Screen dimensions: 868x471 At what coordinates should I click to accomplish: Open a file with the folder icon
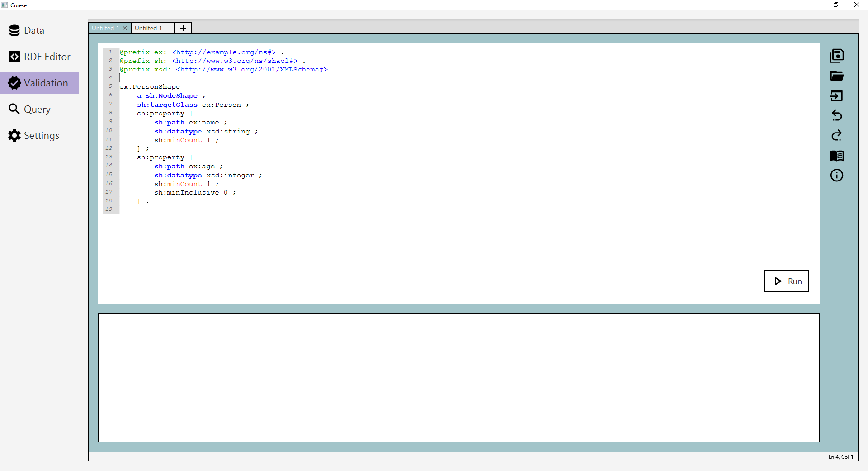pyautogui.click(x=836, y=76)
